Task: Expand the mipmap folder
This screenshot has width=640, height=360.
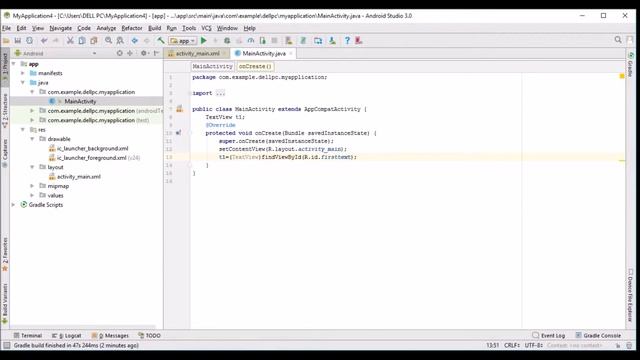Action: [x=32, y=186]
